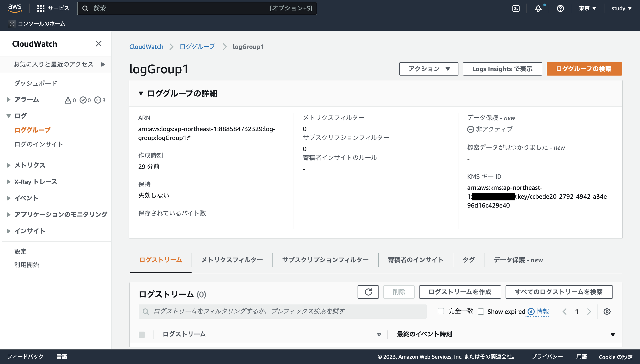
Task: Enable the Show expired checkbox
Action: (x=481, y=311)
